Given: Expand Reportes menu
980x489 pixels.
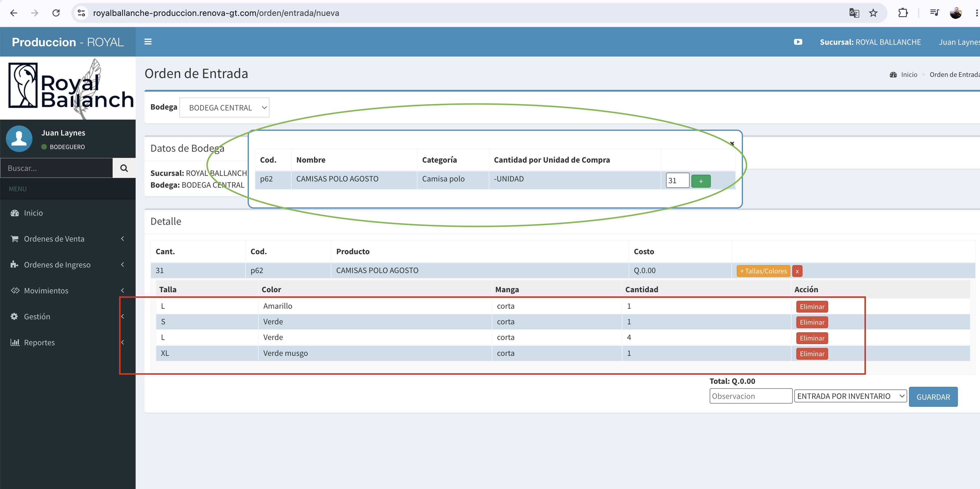Looking at the screenshot, I should (68, 342).
